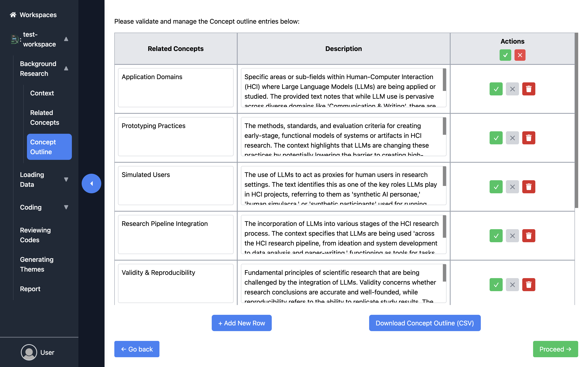Viewport: 588px width, 367px height.
Task: Reject all entries via header X
Action: tap(520, 55)
